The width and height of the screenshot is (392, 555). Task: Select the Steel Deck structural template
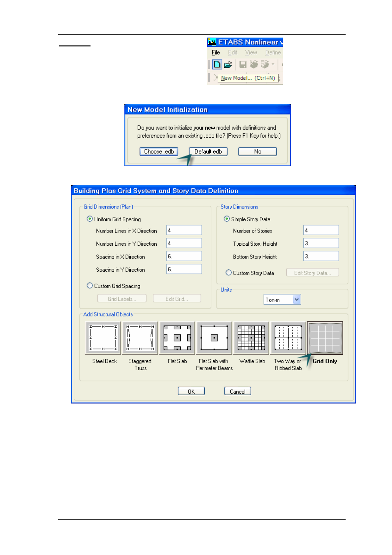103,338
